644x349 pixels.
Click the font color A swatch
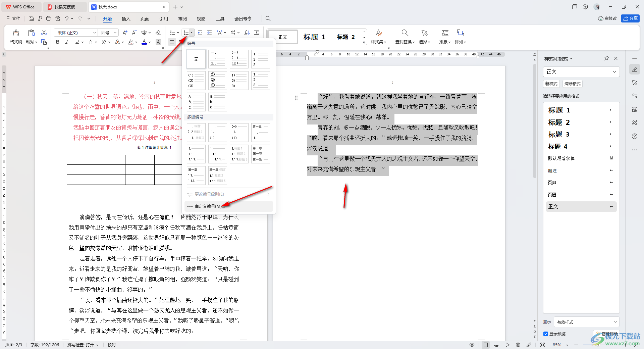pos(144,42)
